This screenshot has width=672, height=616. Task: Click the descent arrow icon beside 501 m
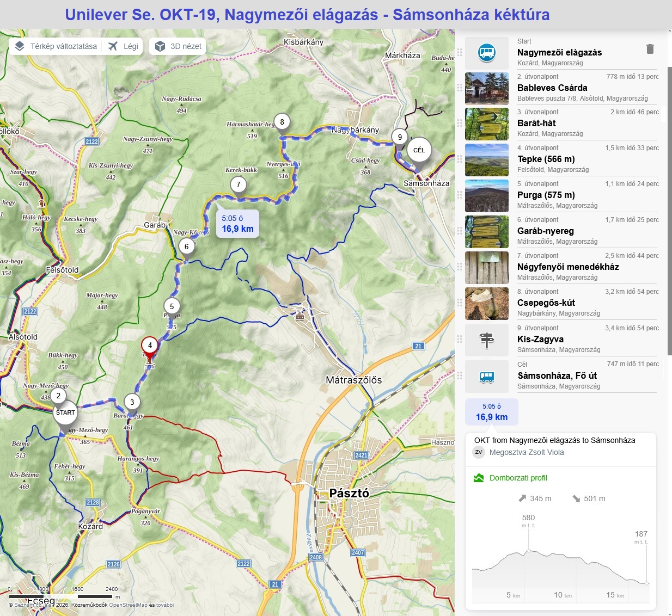coord(576,498)
